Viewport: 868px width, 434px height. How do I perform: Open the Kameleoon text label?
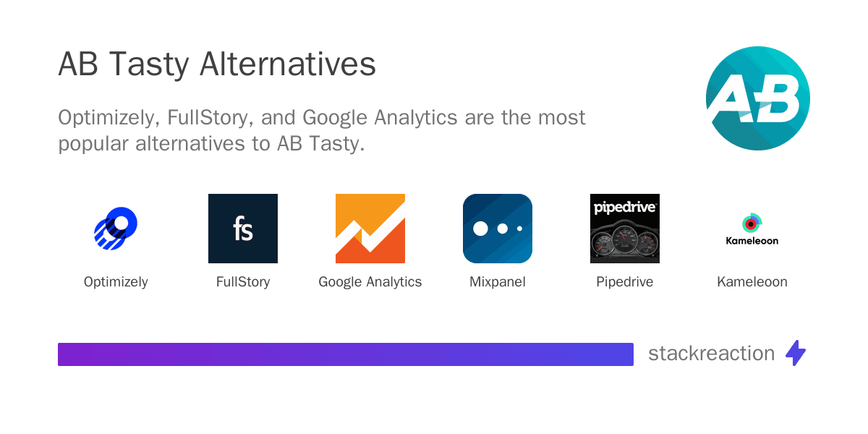point(752,282)
